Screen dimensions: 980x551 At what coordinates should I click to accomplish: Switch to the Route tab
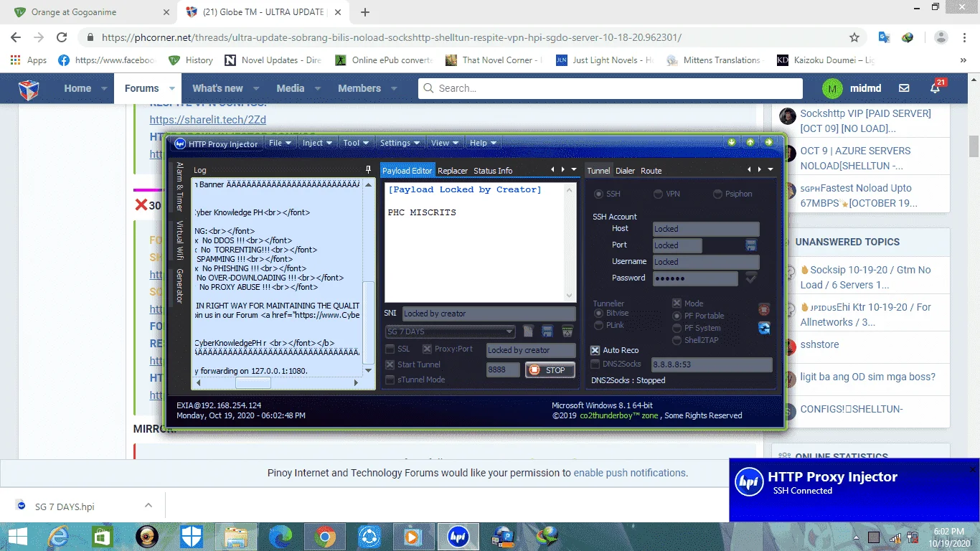[x=651, y=171]
